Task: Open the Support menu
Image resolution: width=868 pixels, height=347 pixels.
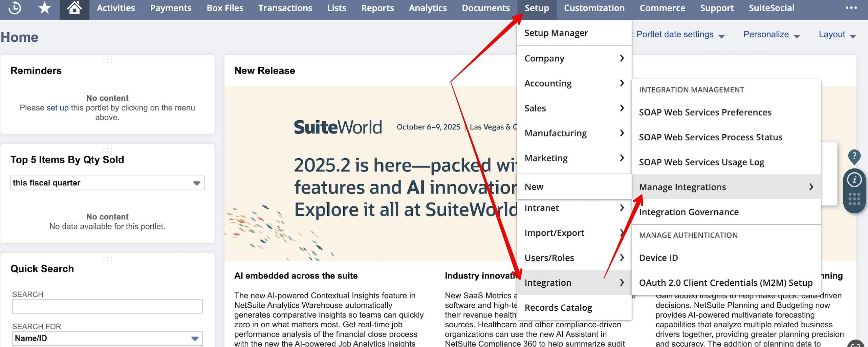Action: coord(717,8)
